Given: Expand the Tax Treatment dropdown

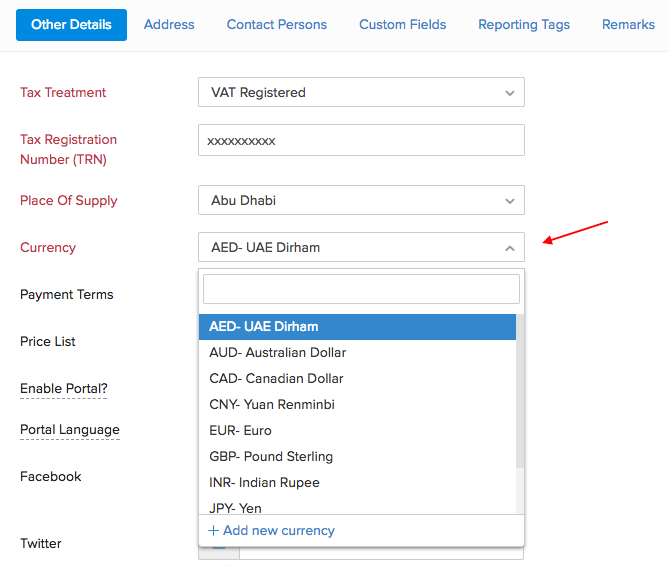Looking at the screenshot, I should [361, 92].
